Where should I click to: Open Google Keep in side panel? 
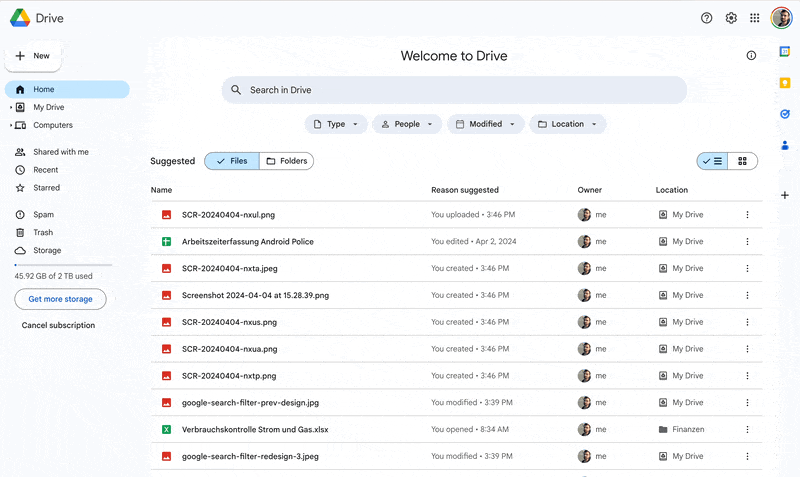(785, 83)
